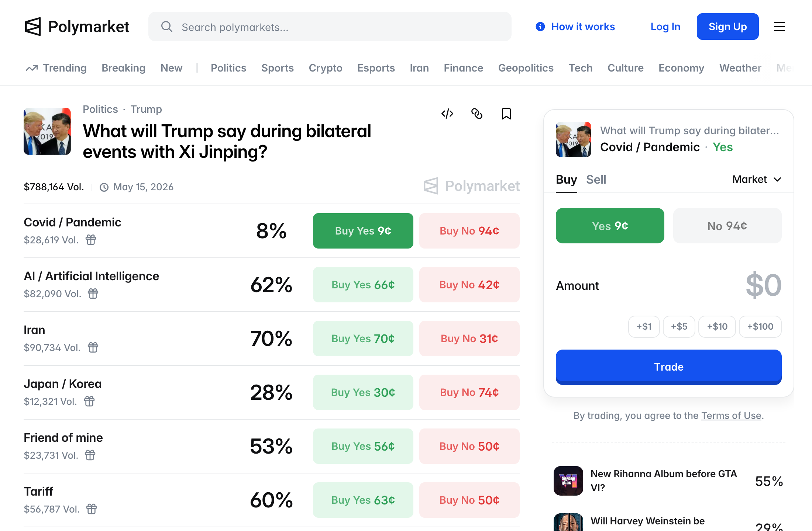The image size is (812, 531).
Task: Click the embed code icon
Action: click(x=447, y=114)
